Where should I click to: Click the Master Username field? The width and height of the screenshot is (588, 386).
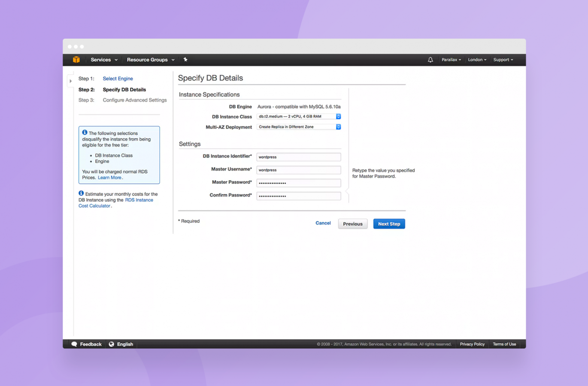click(x=299, y=170)
